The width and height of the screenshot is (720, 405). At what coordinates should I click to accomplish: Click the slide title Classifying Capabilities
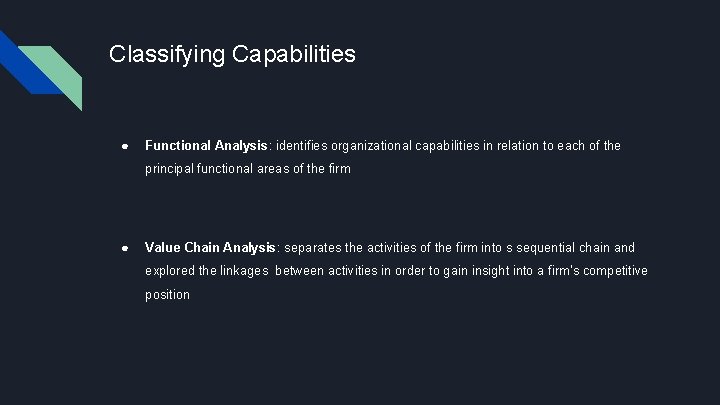coord(232,55)
